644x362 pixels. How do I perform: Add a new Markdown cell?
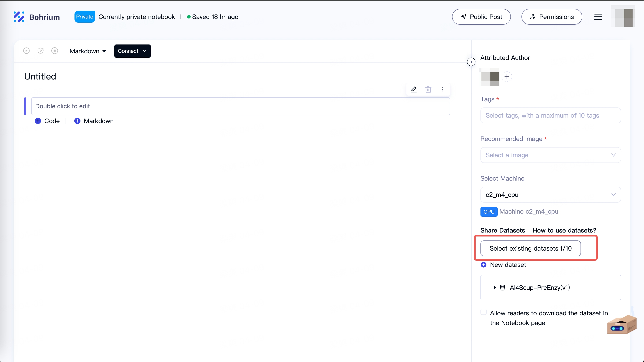[x=94, y=121]
